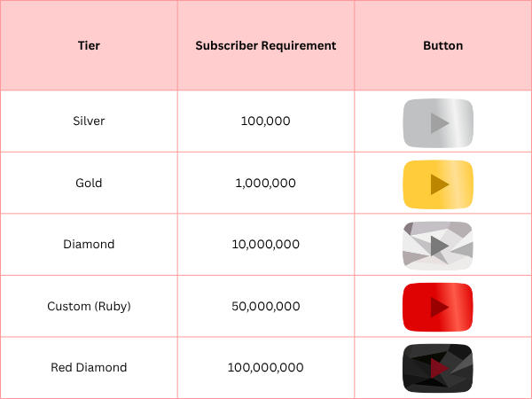Click the Diamond tier name
This screenshot has width=532, height=399.
pyautogui.click(x=89, y=244)
